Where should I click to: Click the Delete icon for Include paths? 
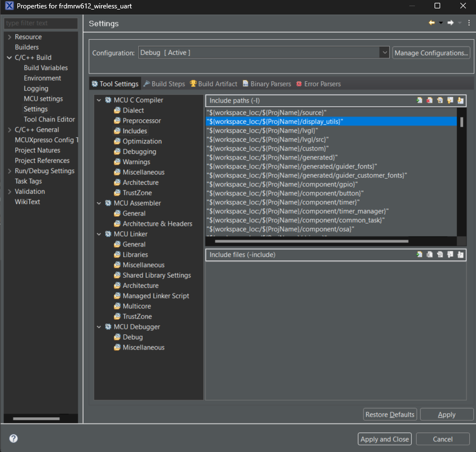(x=430, y=101)
